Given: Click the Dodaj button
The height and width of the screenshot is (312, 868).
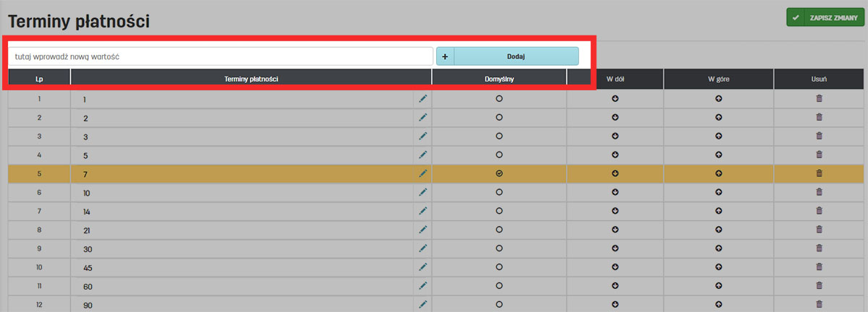Looking at the screenshot, I should (x=516, y=56).
